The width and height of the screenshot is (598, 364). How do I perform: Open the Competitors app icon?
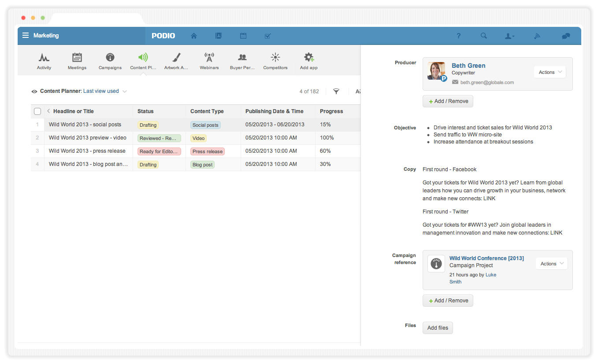click(x=275, y=58)
